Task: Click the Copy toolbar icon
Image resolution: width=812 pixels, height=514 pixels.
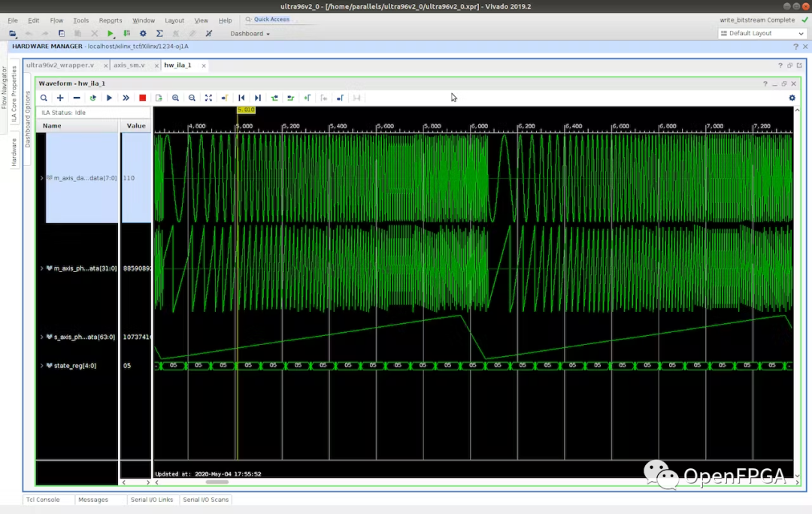Action: (x=61, y=34)
